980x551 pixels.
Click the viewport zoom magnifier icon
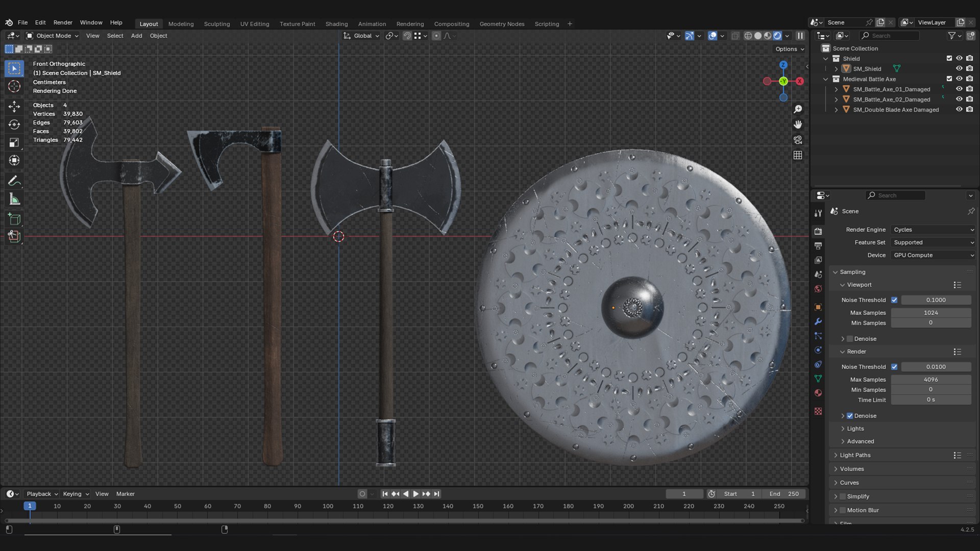pos(798,109)
